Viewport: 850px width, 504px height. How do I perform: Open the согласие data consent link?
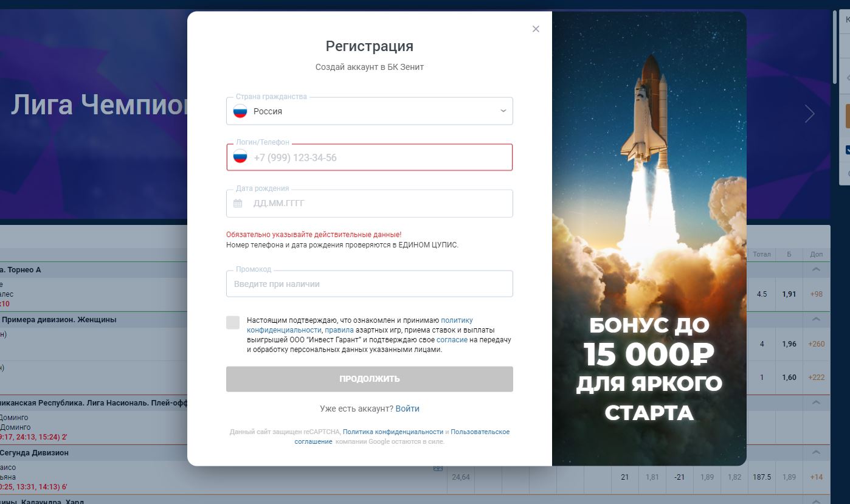(452, 340)
